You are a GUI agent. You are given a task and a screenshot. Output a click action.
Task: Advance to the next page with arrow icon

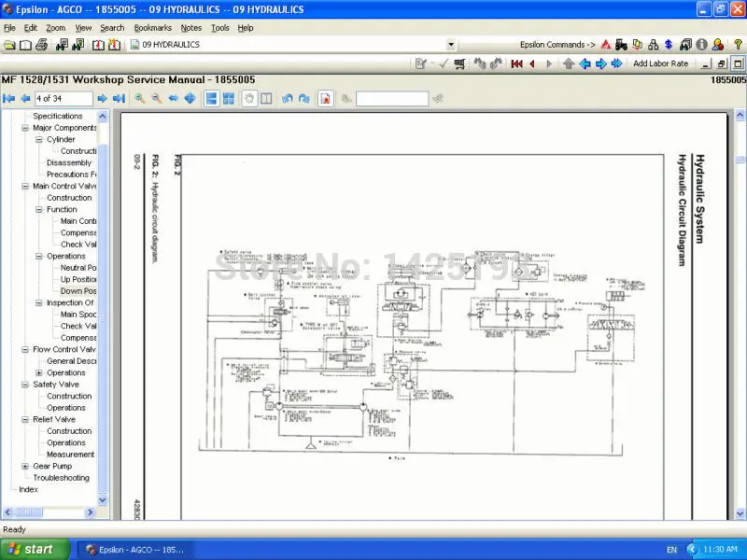click(x=102, y=99)
